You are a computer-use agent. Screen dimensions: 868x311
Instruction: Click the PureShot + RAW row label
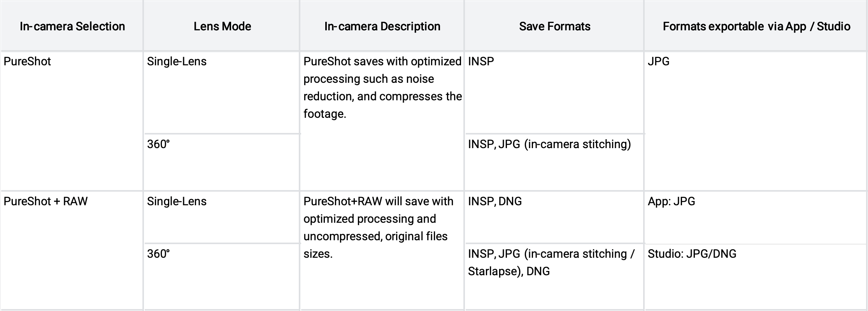(x=46, y=201)
